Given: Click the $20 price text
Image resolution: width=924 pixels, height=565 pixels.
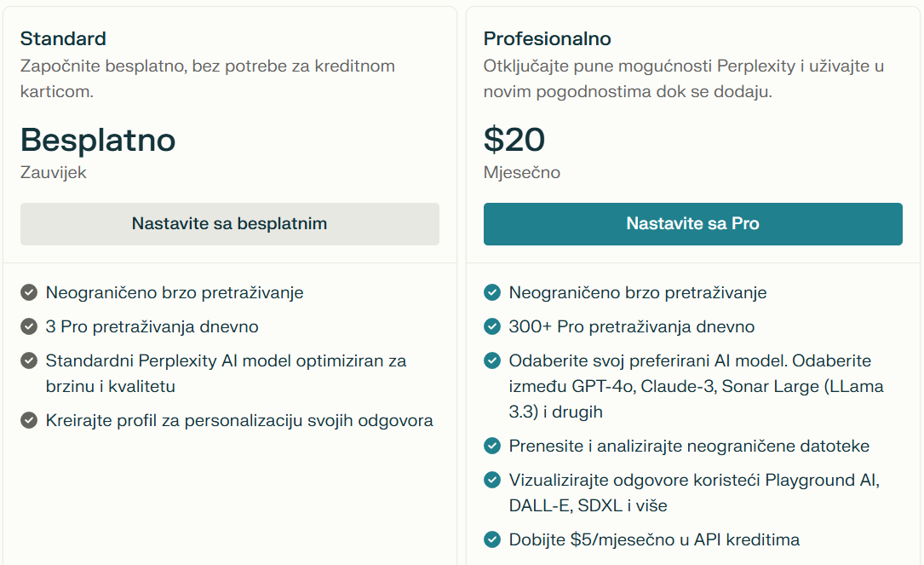Looking at the screenshot, I should (x=514, y=139).
